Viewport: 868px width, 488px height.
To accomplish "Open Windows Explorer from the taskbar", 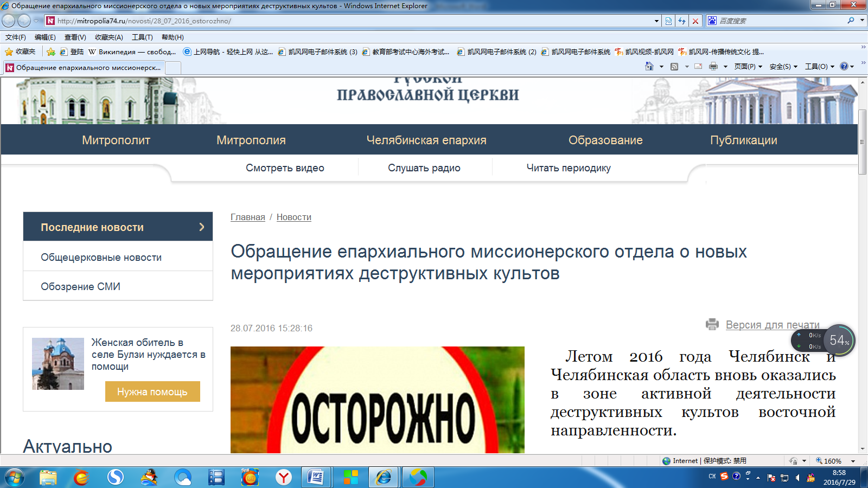I will (x=48, y=478).
